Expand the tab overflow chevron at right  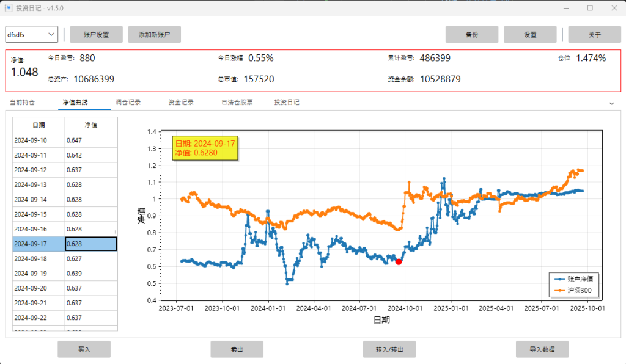tap(612, 103)
